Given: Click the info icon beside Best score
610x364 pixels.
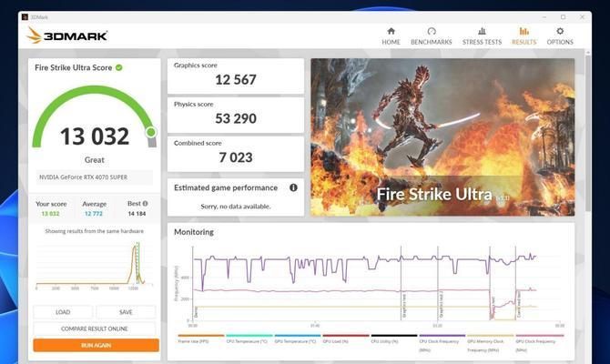Looking at the screenshot, I should (x=145, y=204).
